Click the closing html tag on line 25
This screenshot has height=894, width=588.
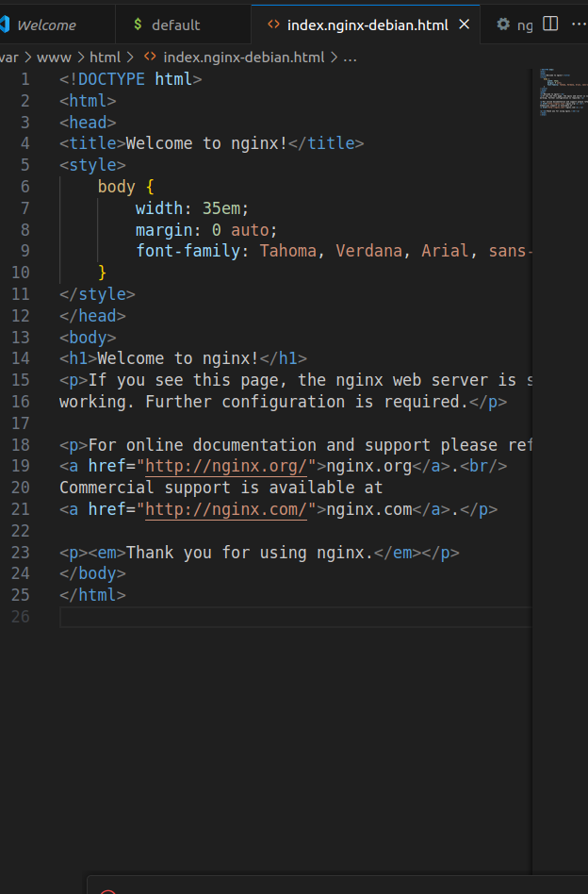(92, 596)
